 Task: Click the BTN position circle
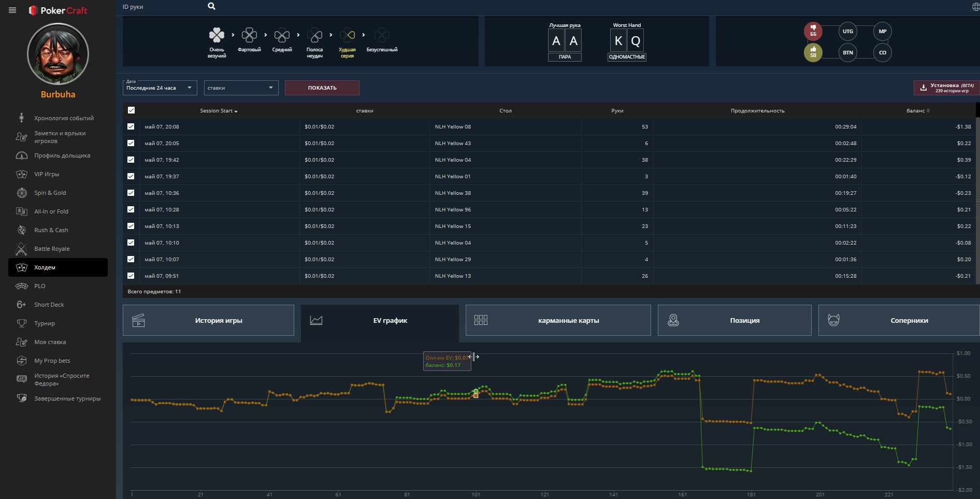(848, 52)
